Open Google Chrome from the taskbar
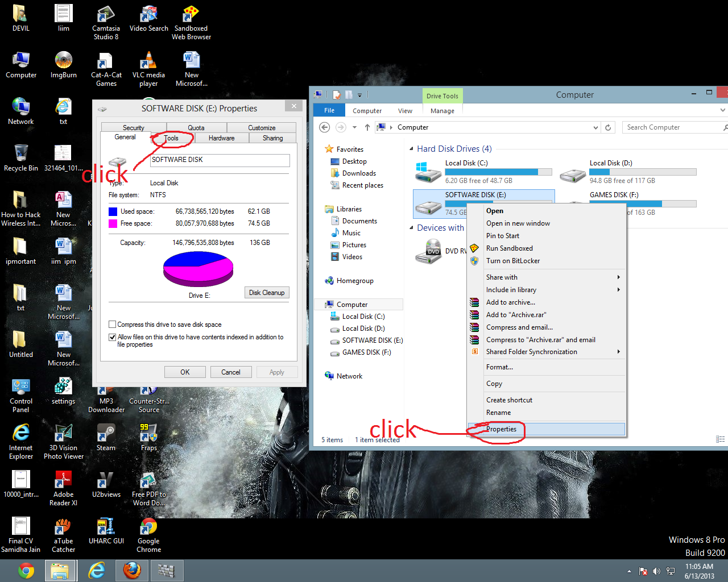The image size is (728, 582). click(26, 570)
